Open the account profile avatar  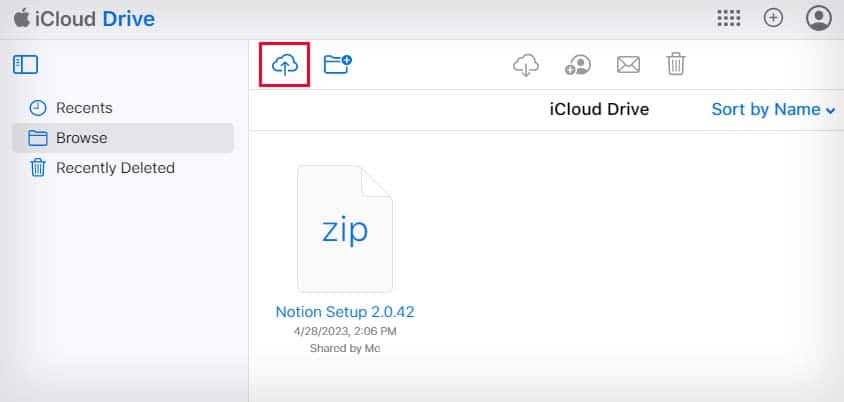point(819,18)
